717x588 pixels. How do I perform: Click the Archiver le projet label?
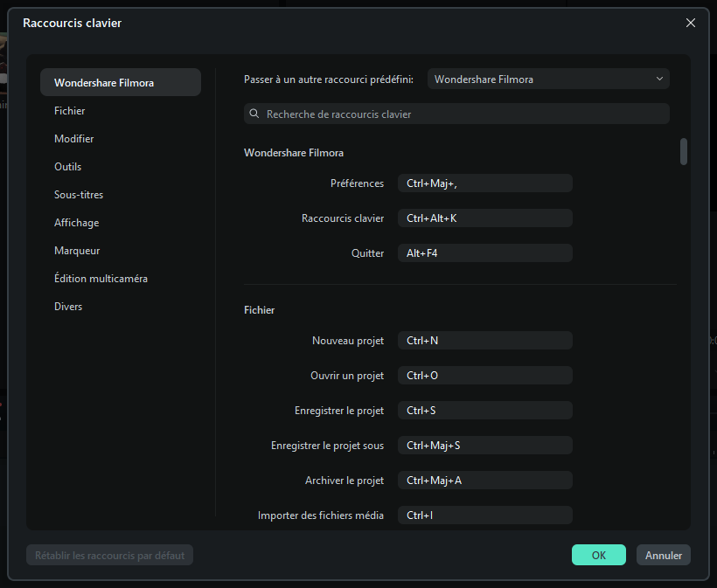pos(345,481)
